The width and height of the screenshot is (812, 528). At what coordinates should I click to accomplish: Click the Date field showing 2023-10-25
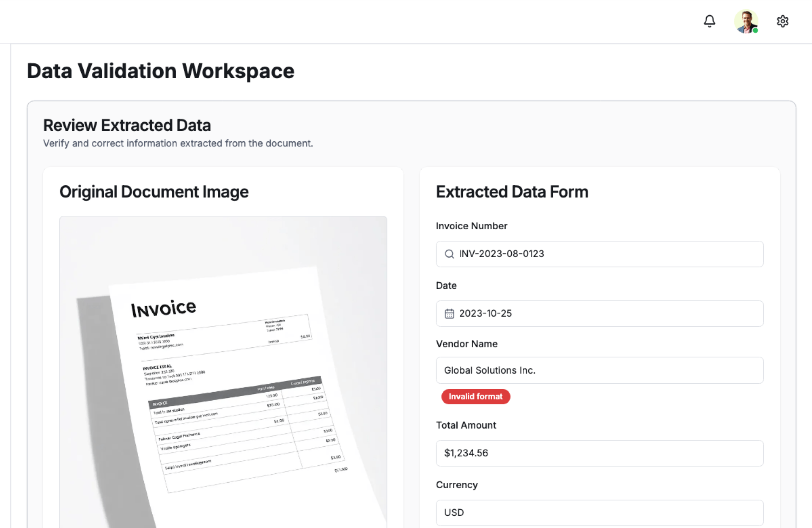pos(599,313)
